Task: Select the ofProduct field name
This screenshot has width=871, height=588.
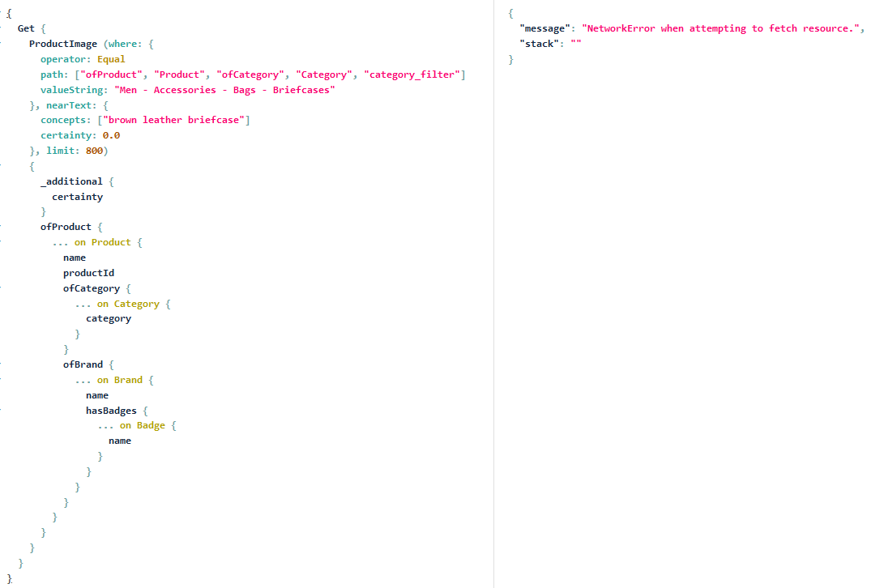Action: (66, 227)
